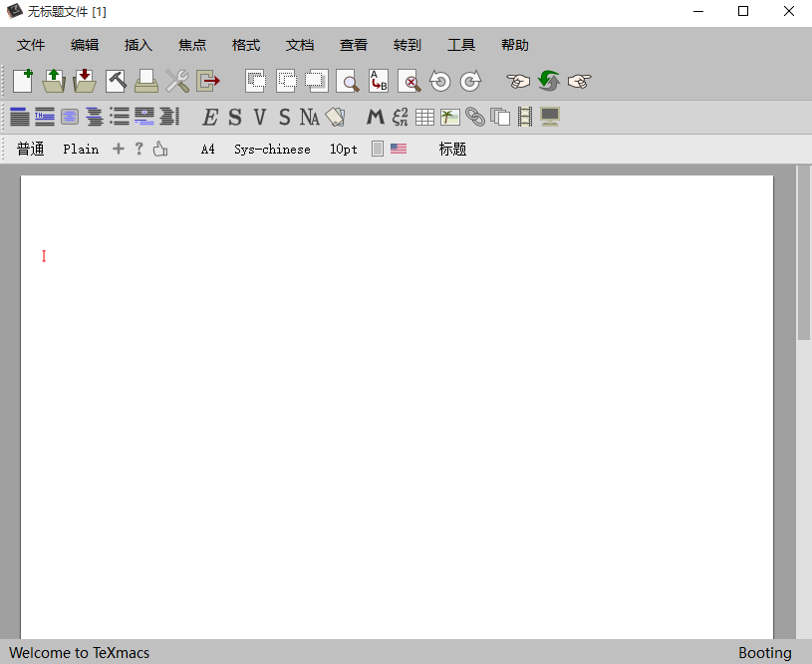Viewport: 812px width, 664px height.
Task: Open the 普通 document style dropdown
Action: [31, 150]
